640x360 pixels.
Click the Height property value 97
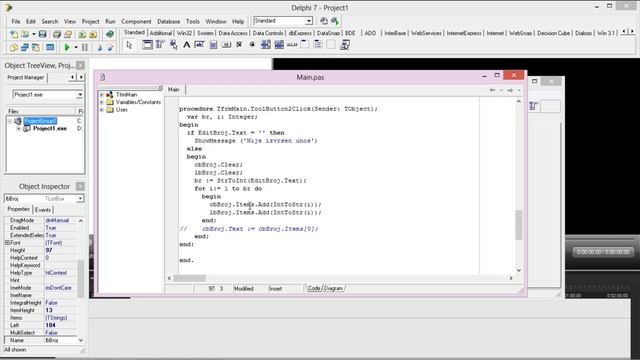click(60, 250)
